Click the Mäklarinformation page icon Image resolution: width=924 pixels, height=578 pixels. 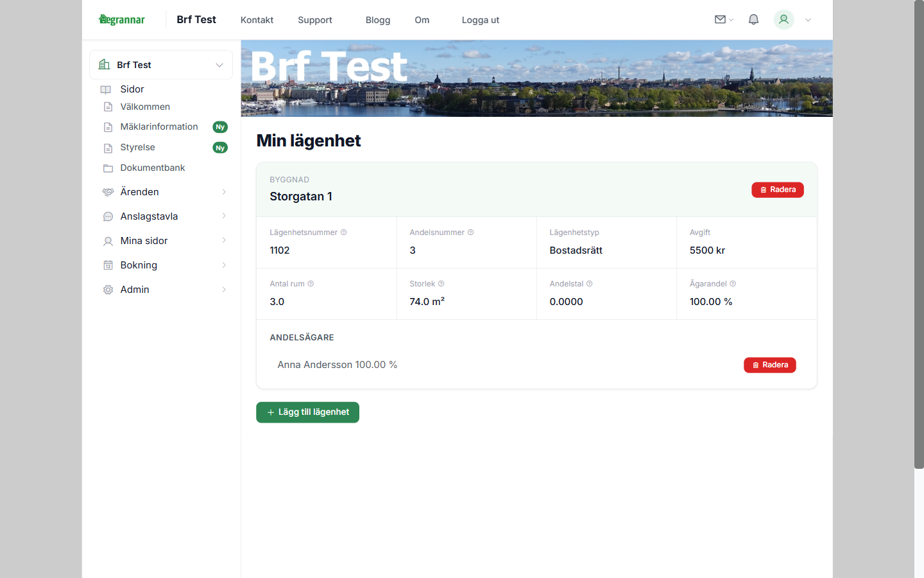[x=108, y=127]
